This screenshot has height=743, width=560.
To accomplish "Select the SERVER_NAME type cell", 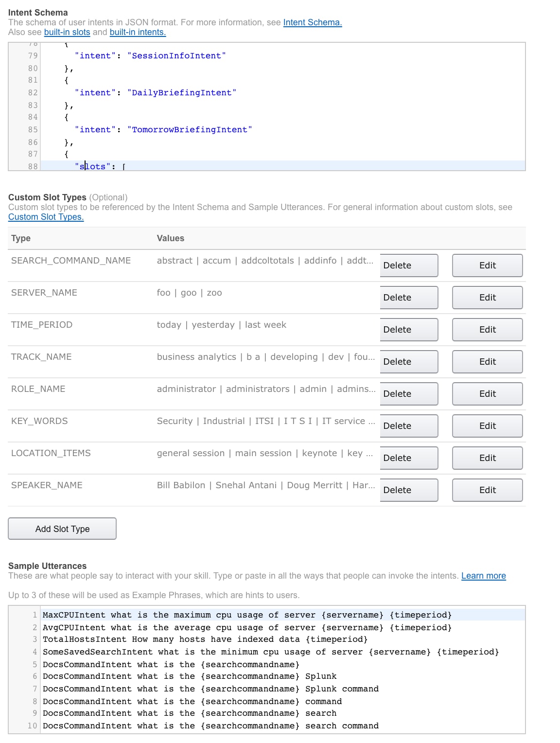I will 44,293.
